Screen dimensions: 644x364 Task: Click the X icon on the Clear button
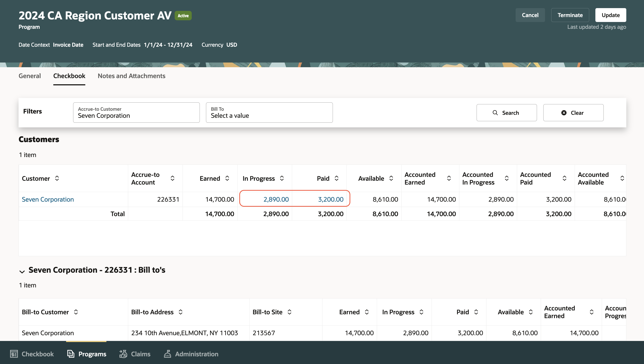[x=564, y=113]
